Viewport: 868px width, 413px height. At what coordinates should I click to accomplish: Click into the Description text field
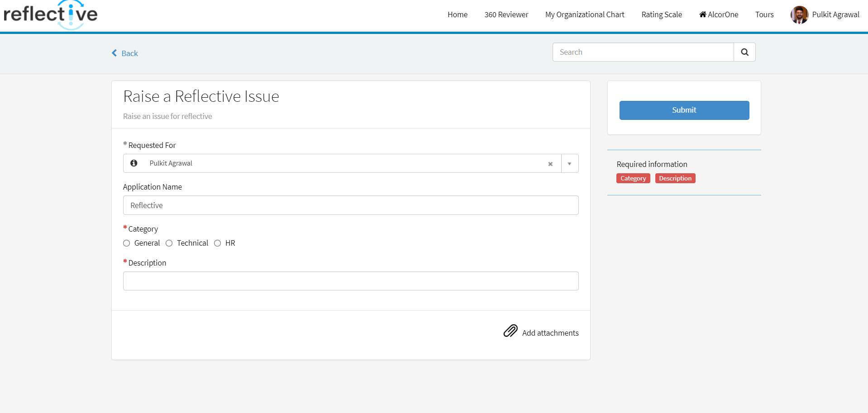click(351, 281)
